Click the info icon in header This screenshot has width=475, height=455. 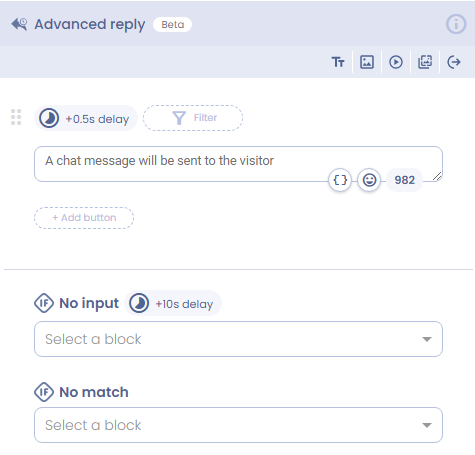[x=456, y=24]
